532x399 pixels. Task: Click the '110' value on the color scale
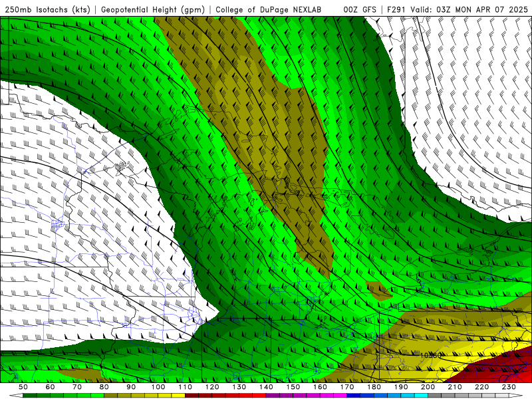(x=186, y=387)
